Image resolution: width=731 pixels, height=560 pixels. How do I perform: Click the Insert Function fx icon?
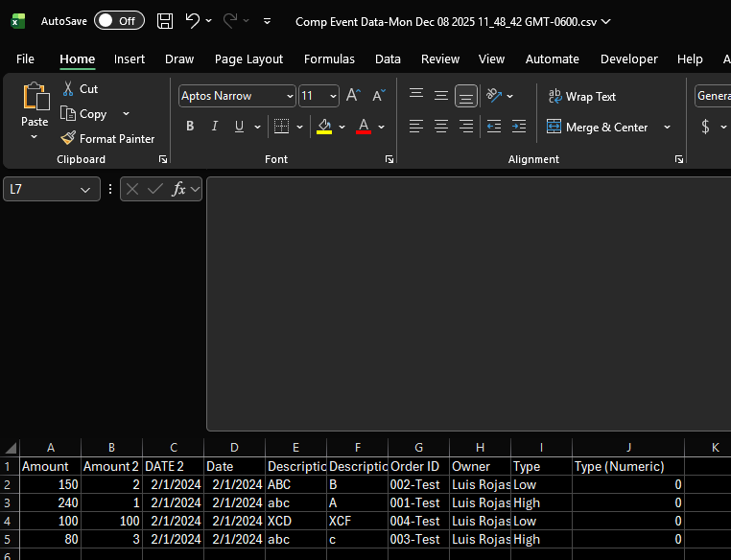pyautogui.click(x=178, y=189)
